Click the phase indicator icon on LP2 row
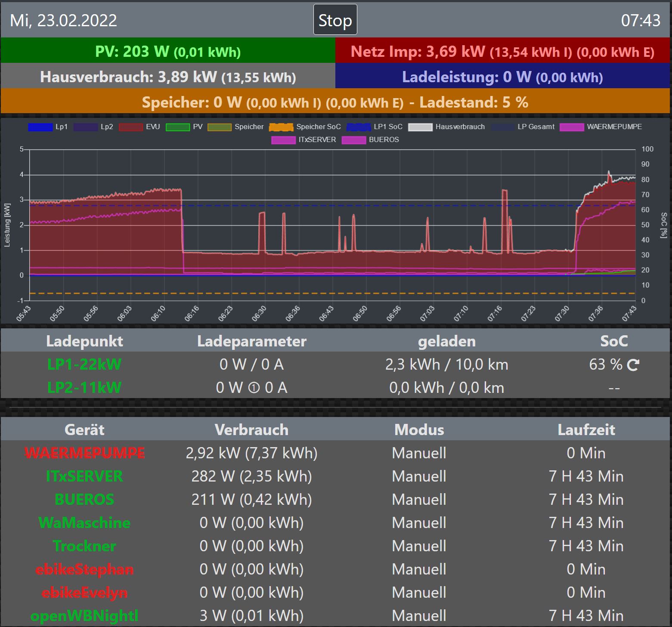Viewport: 672px width, 627px height. (254, 388)
